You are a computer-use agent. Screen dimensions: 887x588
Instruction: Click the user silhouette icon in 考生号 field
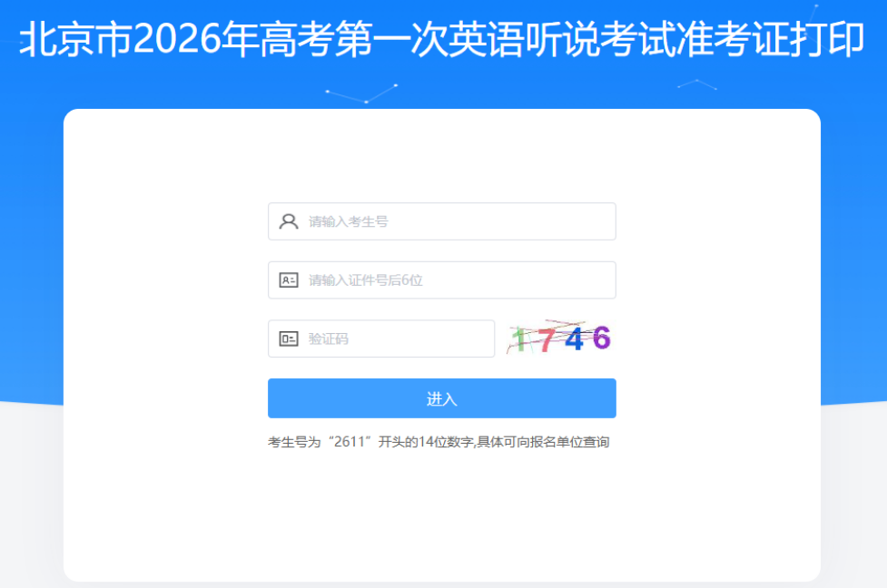pos(289,221)
